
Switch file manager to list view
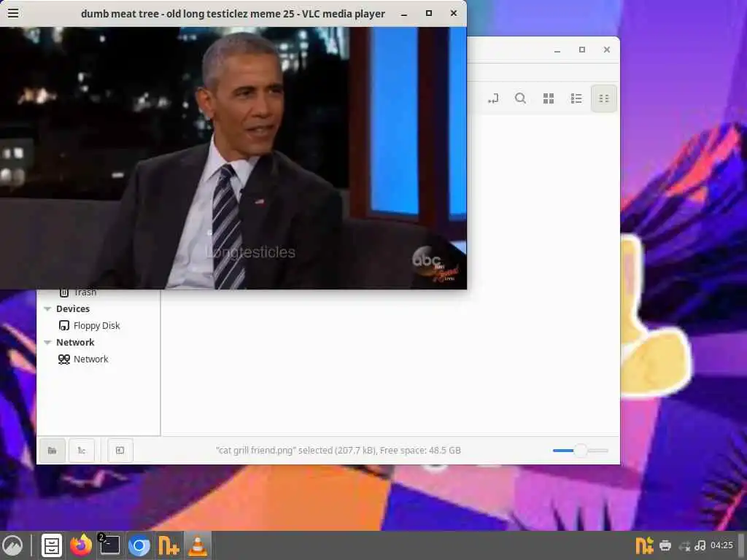point(576,98)
